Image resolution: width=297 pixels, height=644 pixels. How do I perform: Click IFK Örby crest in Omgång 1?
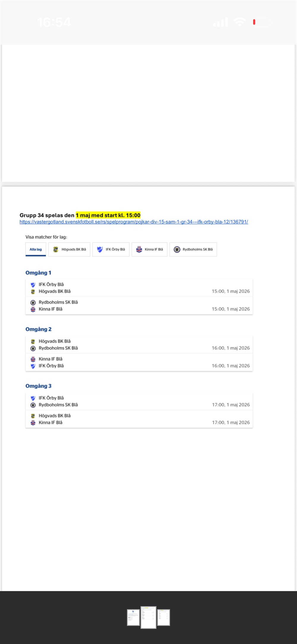[x=33, y=285]
